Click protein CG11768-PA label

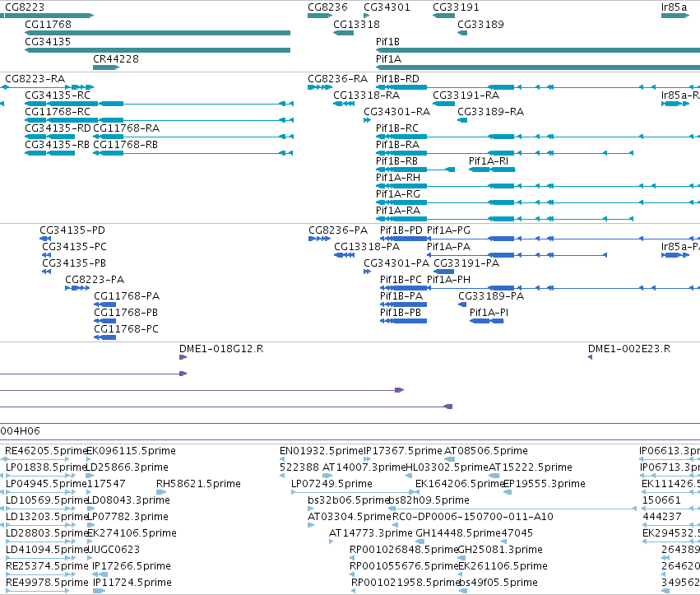point(127,296)
